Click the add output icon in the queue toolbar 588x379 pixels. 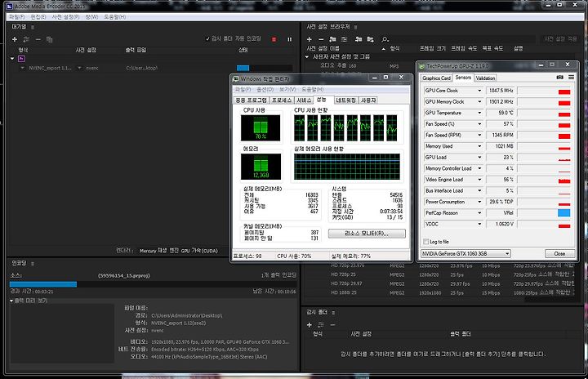(26, 39)
